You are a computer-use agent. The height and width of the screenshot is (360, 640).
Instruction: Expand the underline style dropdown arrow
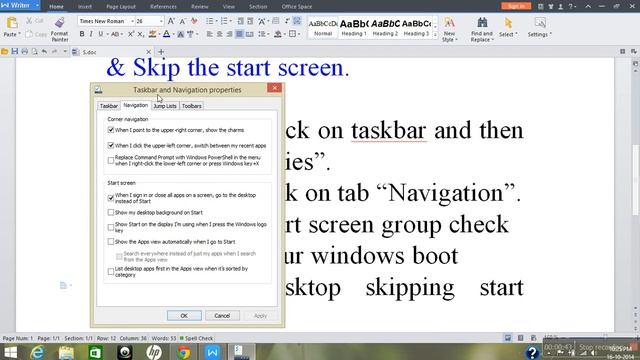(x=107, y=34)
